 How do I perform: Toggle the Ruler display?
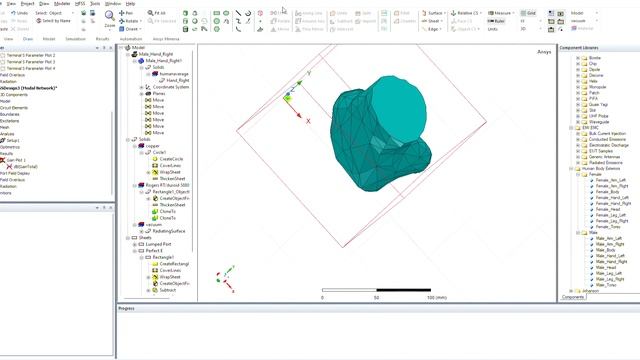[496, 21]
